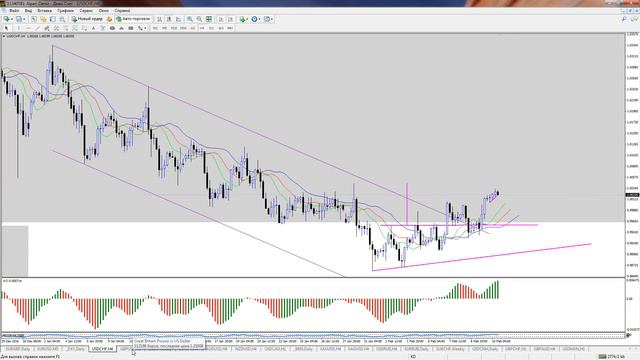Select the Equidistant Channel tool
Viewport: 640px width, 360px height.
click(47, 28)
